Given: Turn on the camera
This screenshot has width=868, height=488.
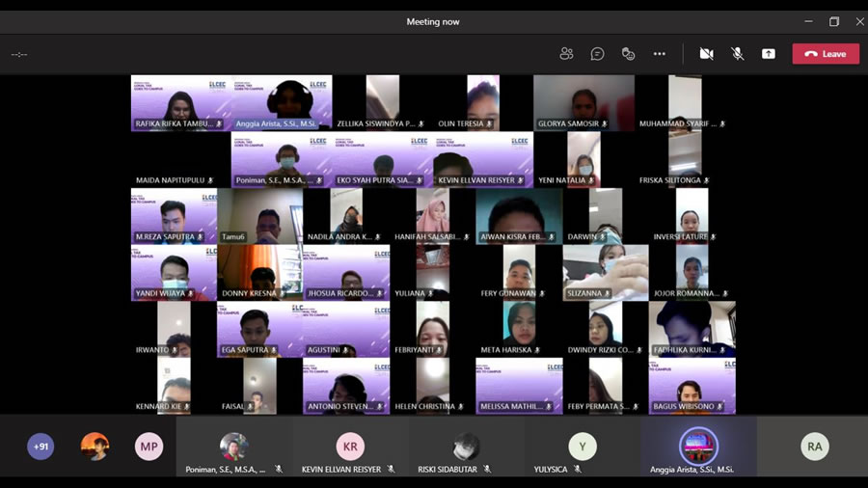Looking at the screenshot, I should tap(706, 54).
